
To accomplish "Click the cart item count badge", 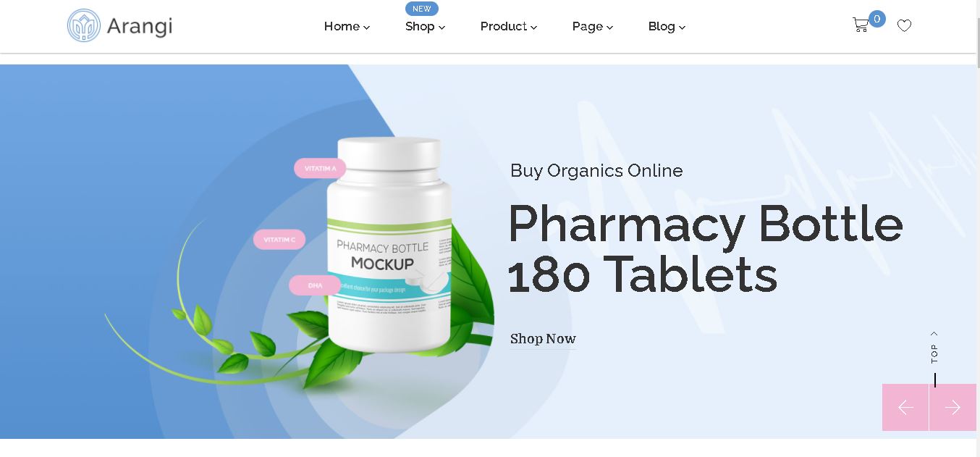I will [877, 19].
